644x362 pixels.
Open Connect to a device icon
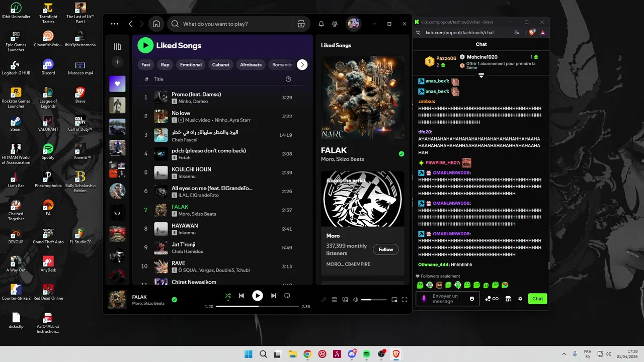[x=345, y=300]
